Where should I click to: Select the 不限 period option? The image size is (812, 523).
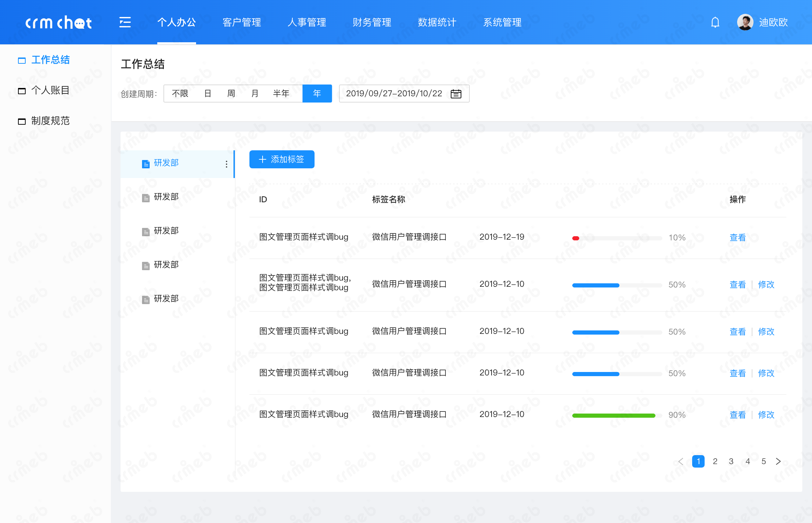coord(180,94)
